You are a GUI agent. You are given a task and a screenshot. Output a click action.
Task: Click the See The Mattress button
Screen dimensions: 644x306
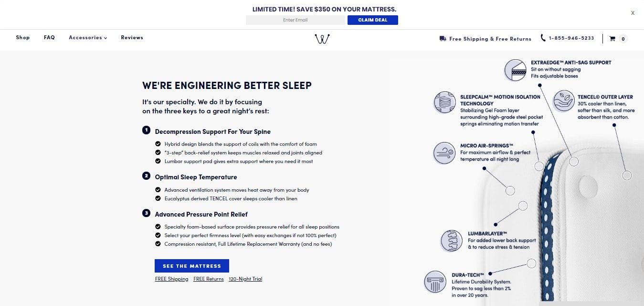point(192,266)
